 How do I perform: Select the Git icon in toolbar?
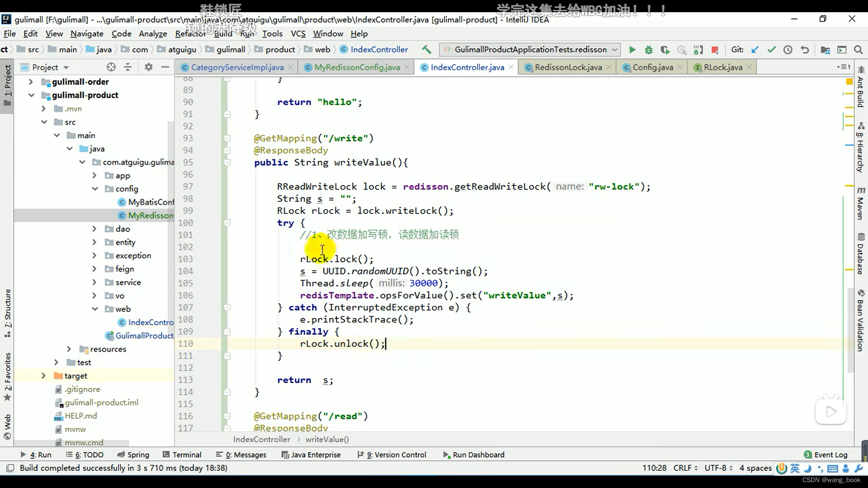click(x=738, y=49)
